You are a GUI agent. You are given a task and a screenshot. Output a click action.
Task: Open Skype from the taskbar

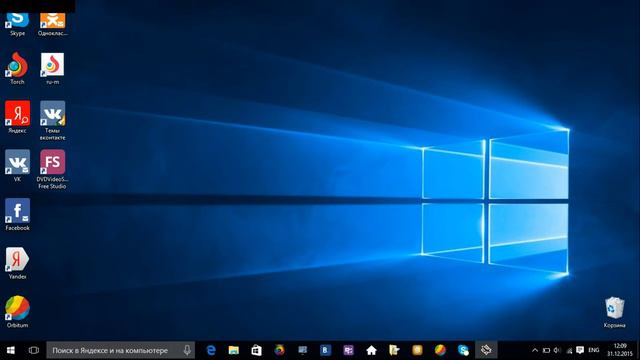[463, 350]
